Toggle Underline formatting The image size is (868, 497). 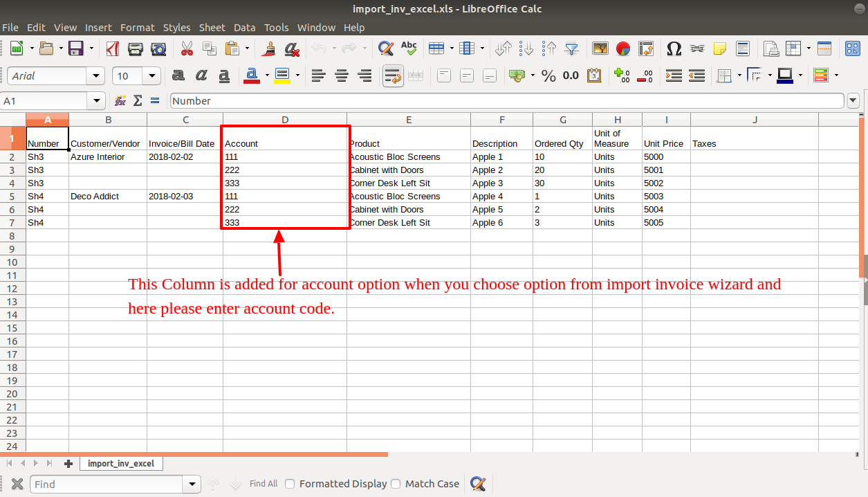pos(224,75)
